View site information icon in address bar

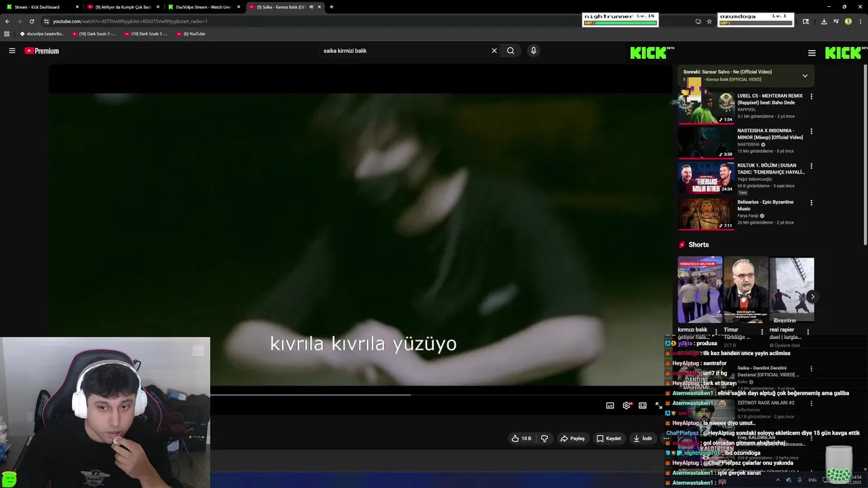point(46,21)
